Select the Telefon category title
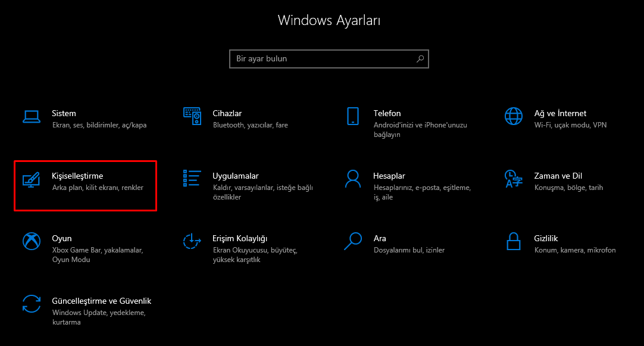This screenshot has width=644, height=346. 387,113
